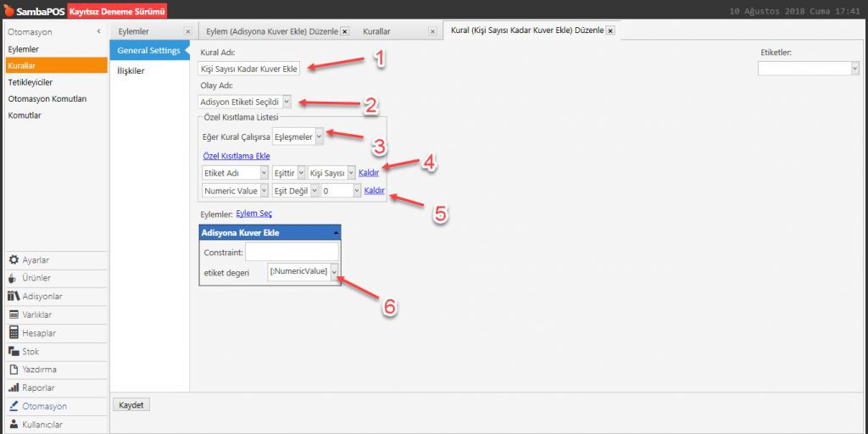Open Raporlar chart icon in sidebar

click(x=14, y=388)
